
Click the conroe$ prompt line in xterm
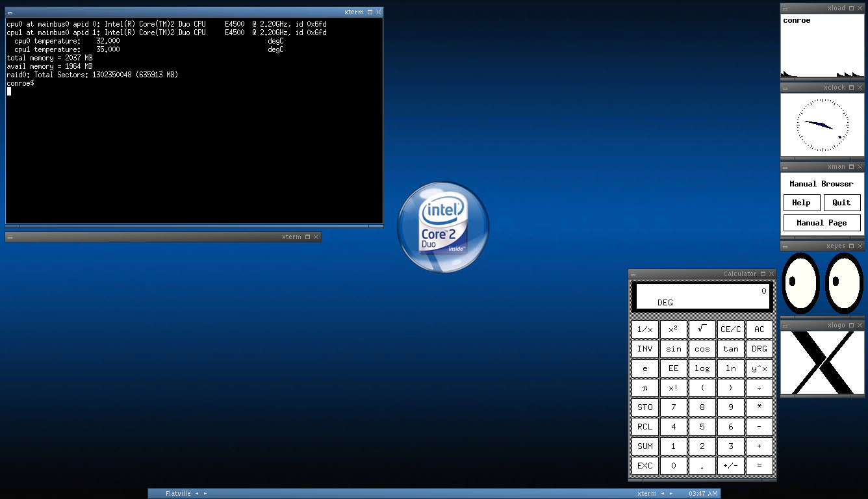pyautogui.click(x=21, y=83)
